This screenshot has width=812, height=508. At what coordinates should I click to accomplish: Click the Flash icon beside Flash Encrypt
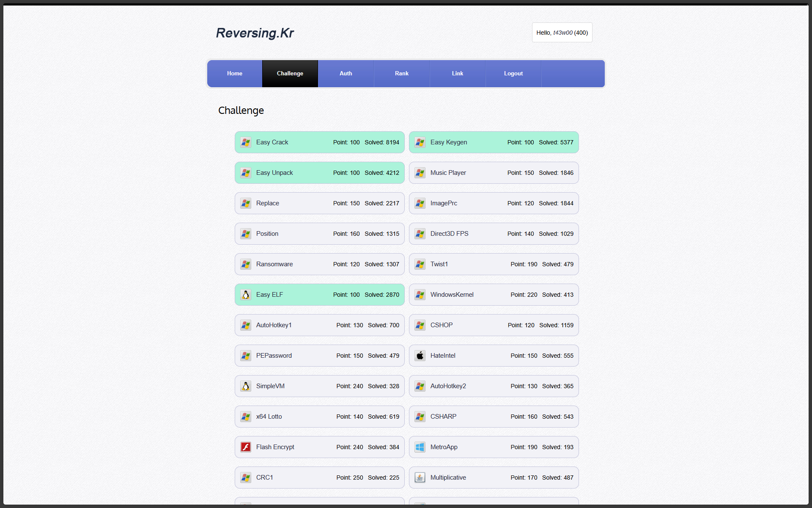(246, 447)
